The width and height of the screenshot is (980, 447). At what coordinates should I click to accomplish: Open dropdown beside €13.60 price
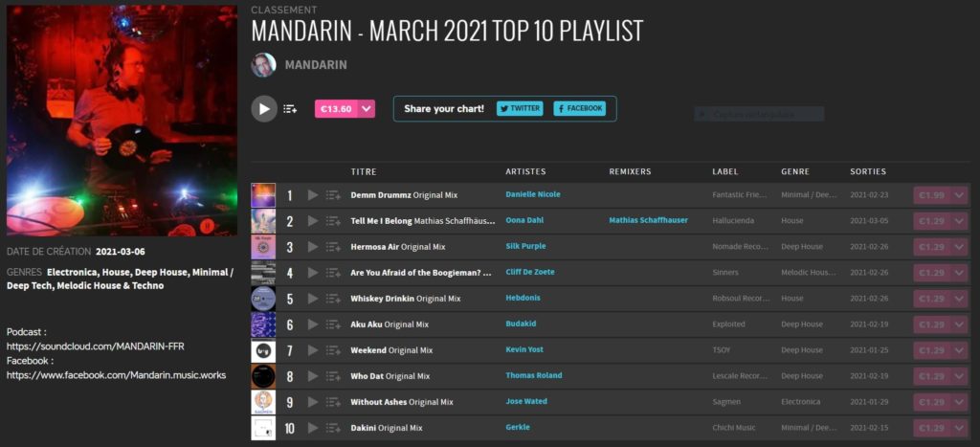point(367,109)
